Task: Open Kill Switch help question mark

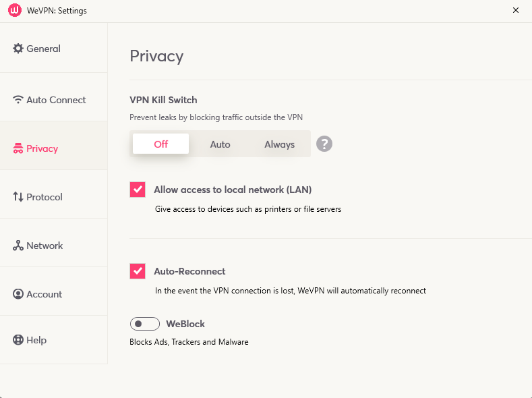Action: click(x=324, y=144)
